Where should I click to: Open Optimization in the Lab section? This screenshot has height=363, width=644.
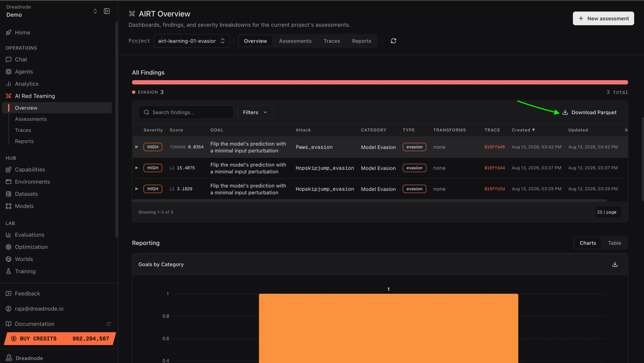31,247
